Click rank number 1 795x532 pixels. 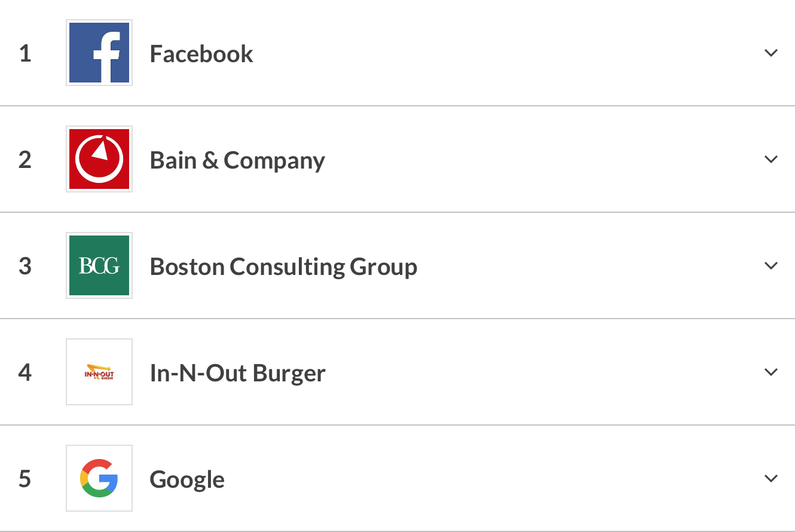coord(25,54)
